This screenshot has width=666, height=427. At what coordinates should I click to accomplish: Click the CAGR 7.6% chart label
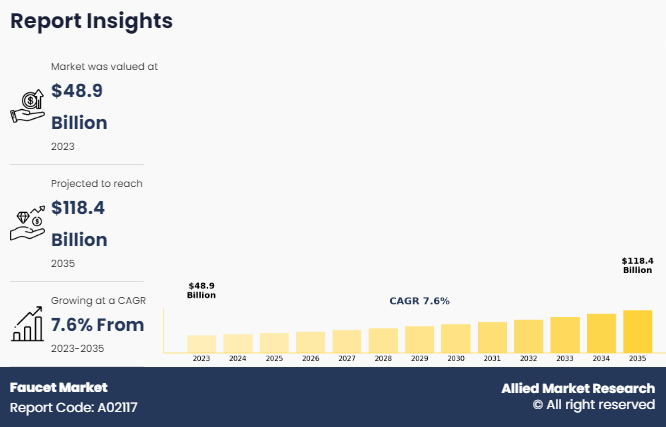(419, 301)
